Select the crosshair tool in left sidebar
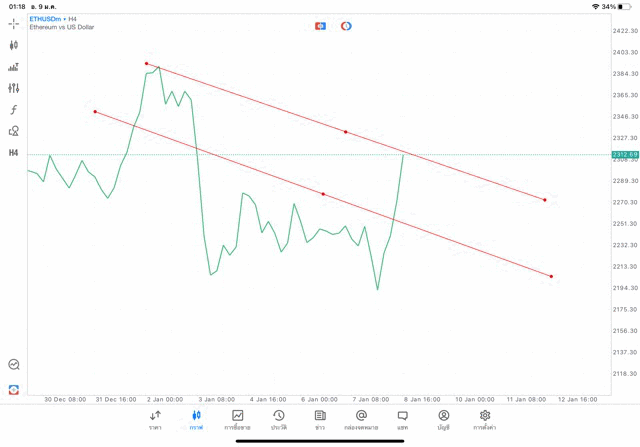640x447 pixels. [x=14, y=24]
